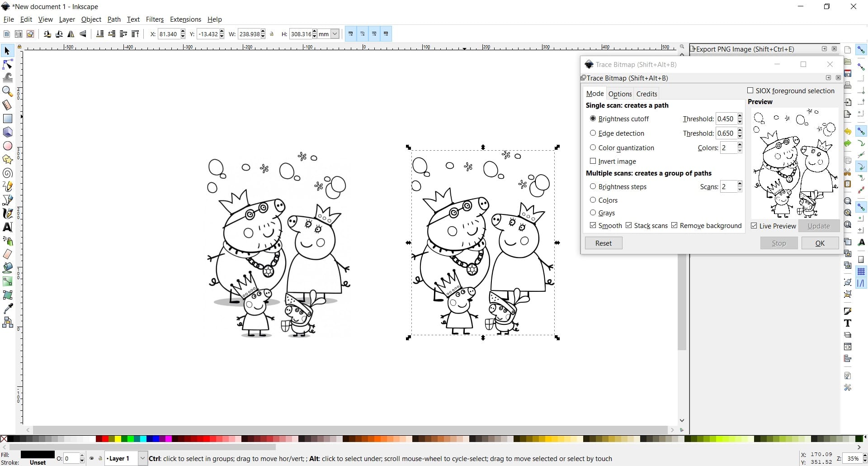This screenshot has height=466, width=868.
Task: Select the Node editing tool
Action: (x=8, y=64)
